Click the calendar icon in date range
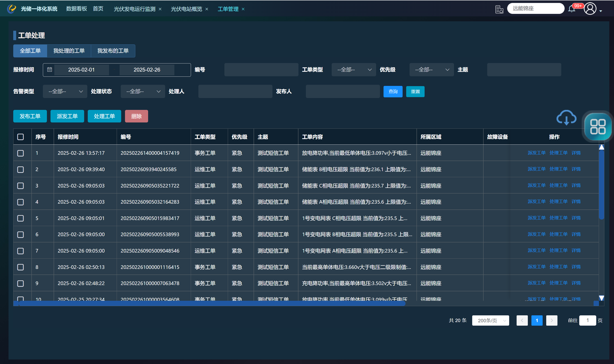The width and height of the screenshot is (614, 364). click(50, 70)
